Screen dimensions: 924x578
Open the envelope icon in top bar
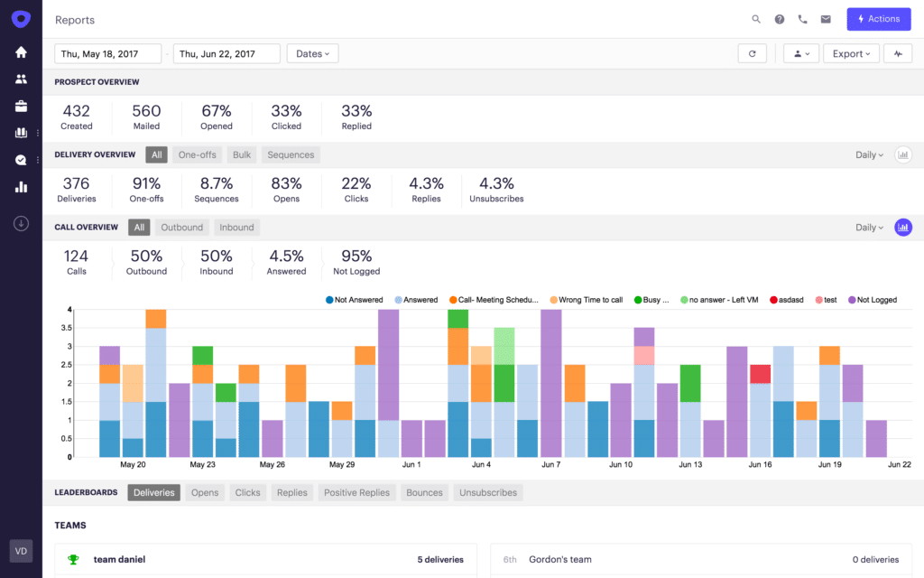click(x=826, y=18)
